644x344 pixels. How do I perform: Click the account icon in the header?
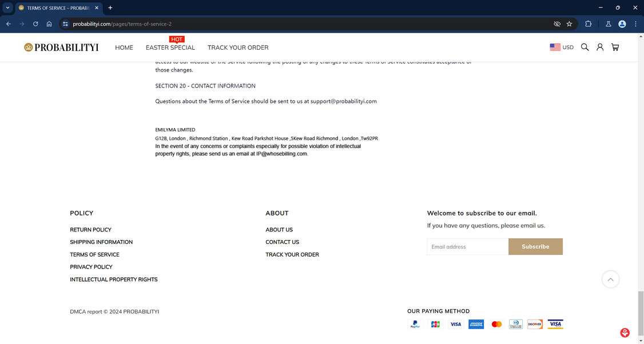click(600, 47)
